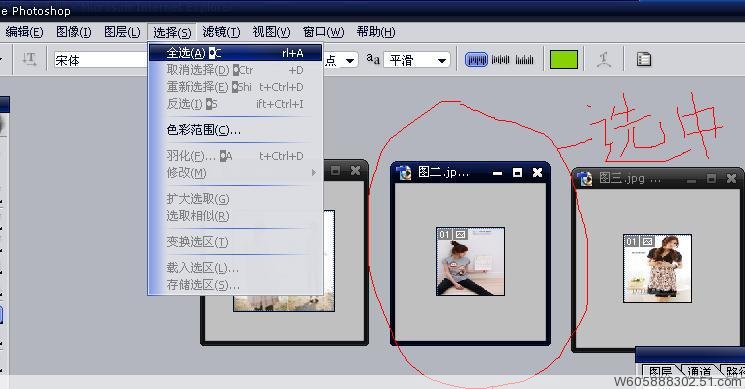The width and height of the screenshot is (745, 389).
Task: Minimize the 图三.jpg document window
Action: 691,180
